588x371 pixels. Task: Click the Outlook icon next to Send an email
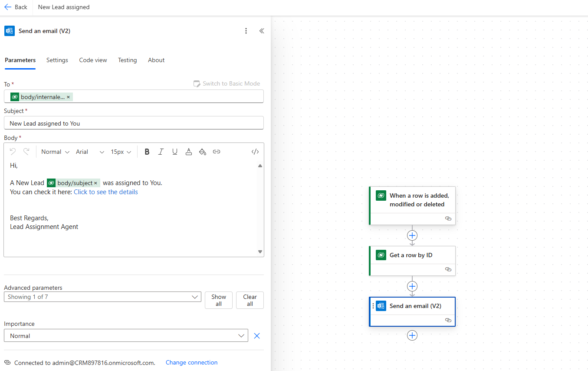381,306
